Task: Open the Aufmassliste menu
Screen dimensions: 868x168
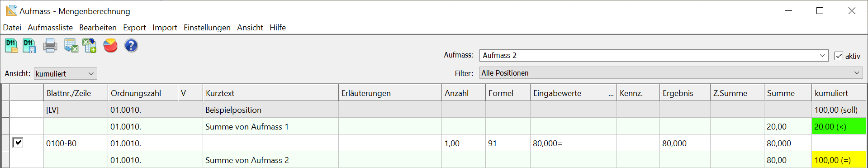Action: tap(50, 28)
